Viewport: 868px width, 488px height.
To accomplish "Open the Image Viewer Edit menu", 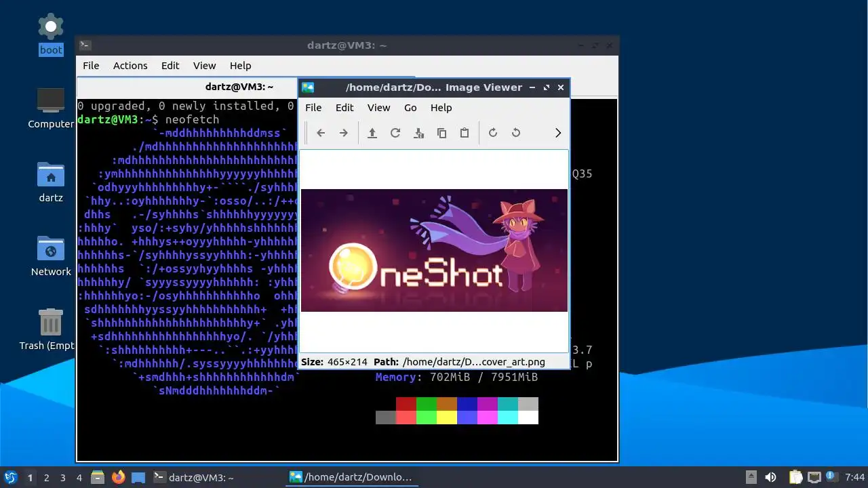I will 344,108.
